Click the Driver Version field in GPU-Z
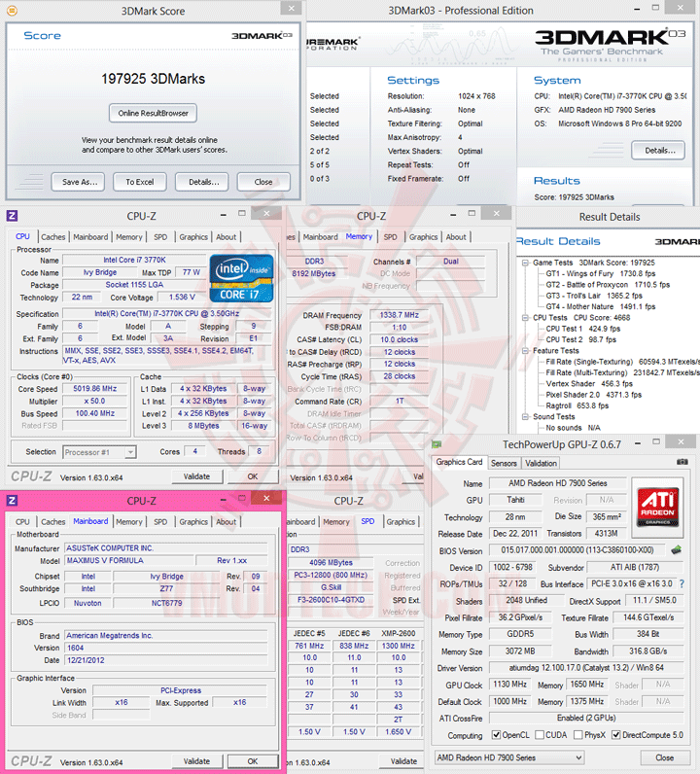The width and height of the screenshot is (700, 774). [x=586, y=667]
